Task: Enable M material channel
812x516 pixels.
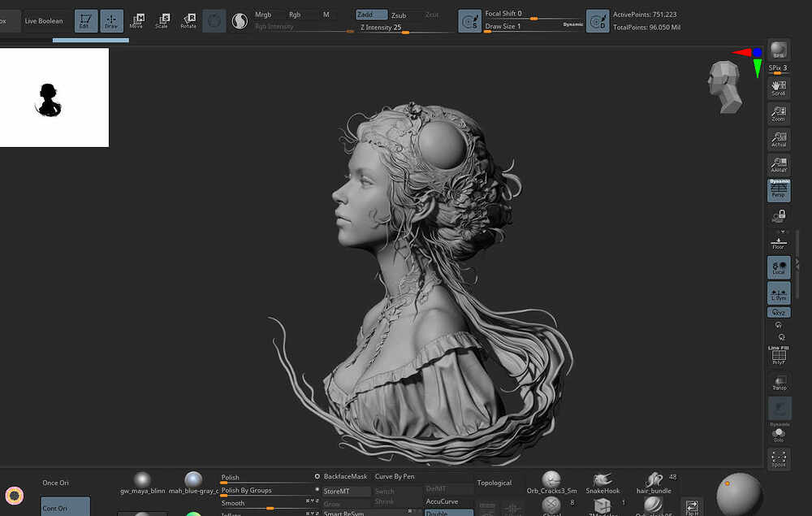Action: click(x=326, y=15)
